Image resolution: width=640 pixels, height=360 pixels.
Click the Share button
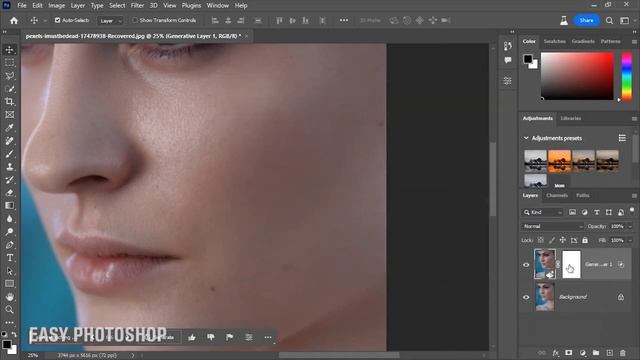click(586, 20)
